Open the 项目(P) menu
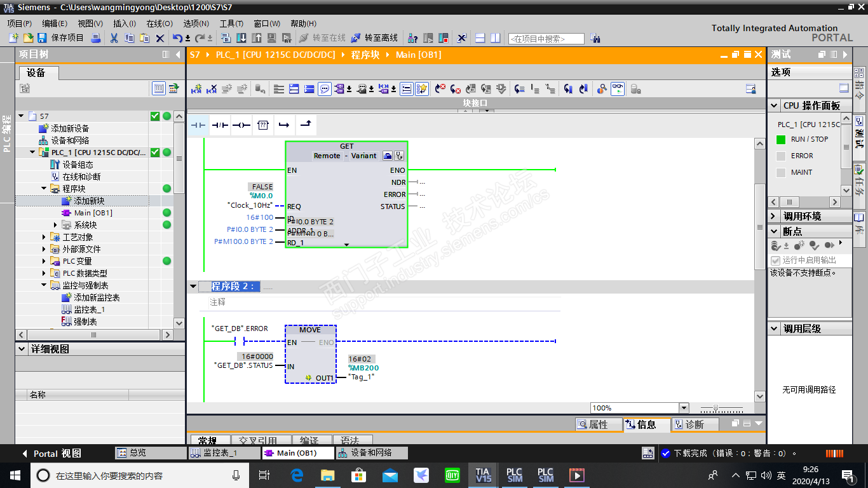This screenshot has height=488, width=868. click(x=19, y=24)
